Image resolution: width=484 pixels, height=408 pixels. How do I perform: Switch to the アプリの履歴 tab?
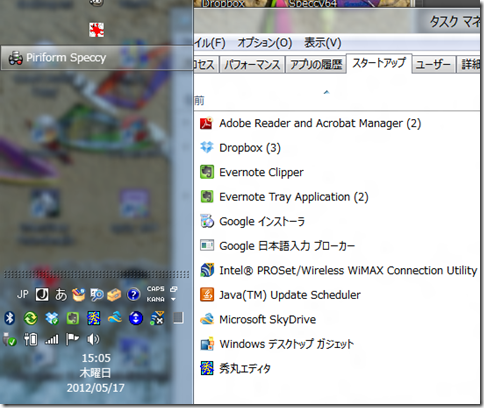click(316, 64)
